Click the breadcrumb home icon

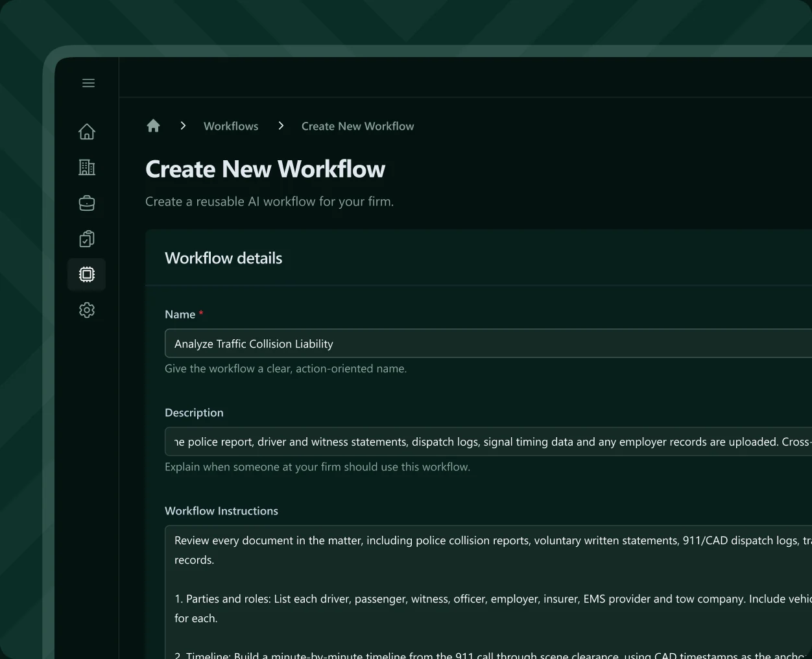[x=153, y=126]
